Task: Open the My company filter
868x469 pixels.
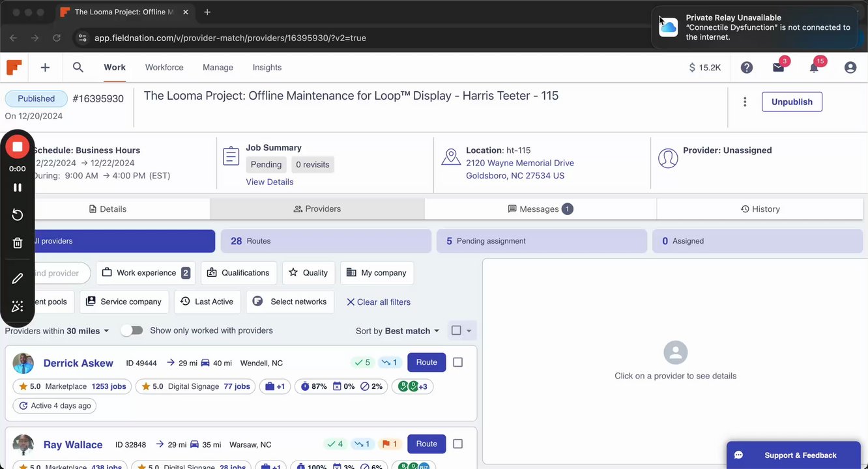Action: 377,273
